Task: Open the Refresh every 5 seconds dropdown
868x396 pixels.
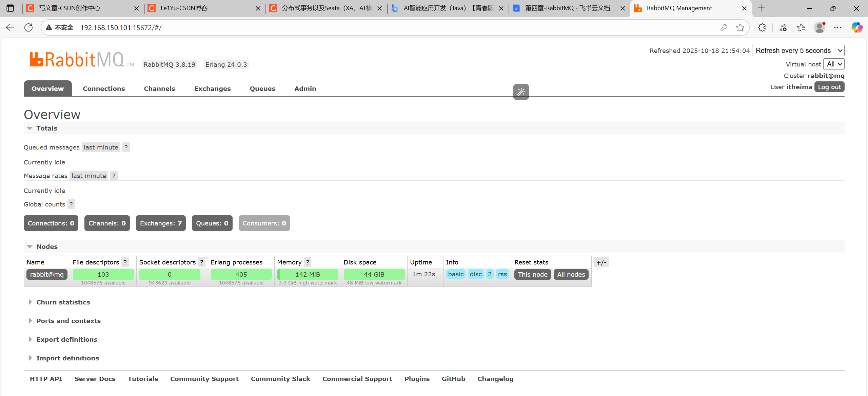Action: click(798, 51)
